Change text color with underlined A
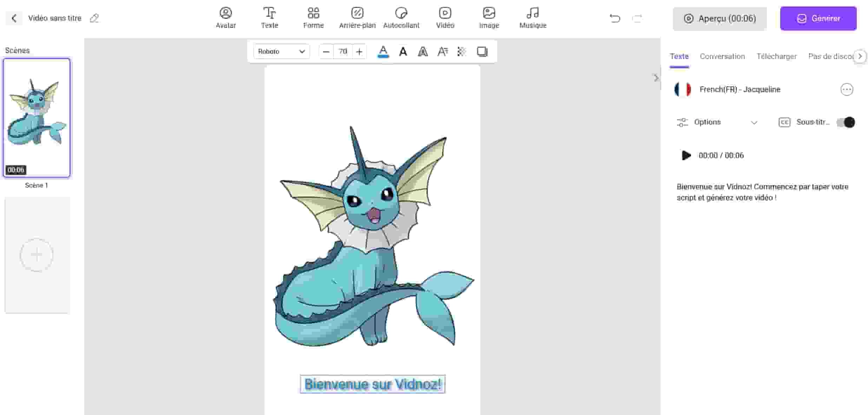This screenshot has height=415, width=868. pos(383,52)
